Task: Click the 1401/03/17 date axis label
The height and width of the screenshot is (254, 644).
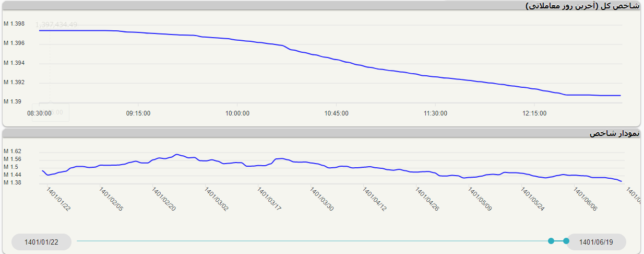Action: (269, 199)
